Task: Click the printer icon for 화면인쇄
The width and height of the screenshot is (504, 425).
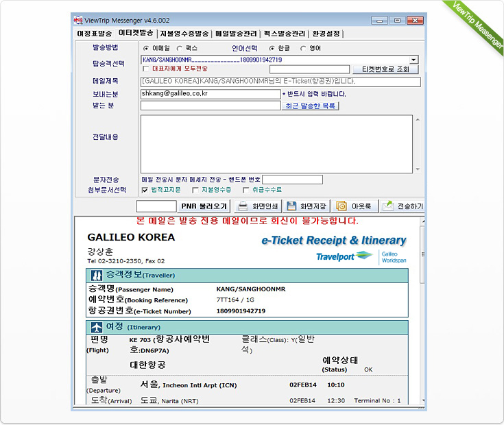Action: pyautogui.click(x=242, y=206)
